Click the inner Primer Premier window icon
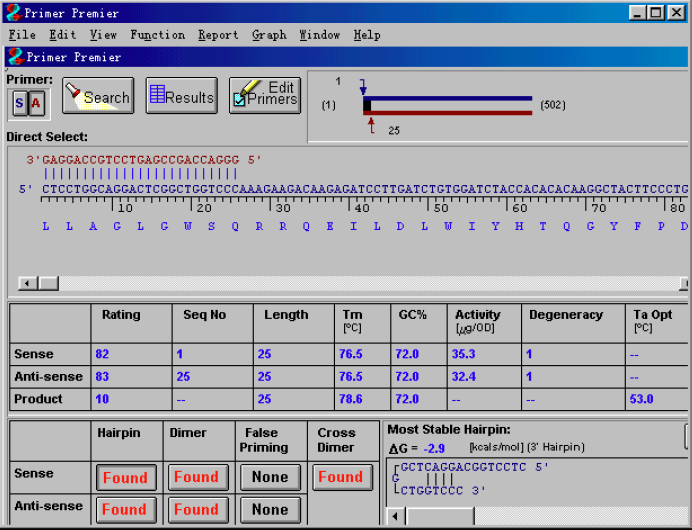Viewport: 692px width, 530px height. (x=14, y=57)
